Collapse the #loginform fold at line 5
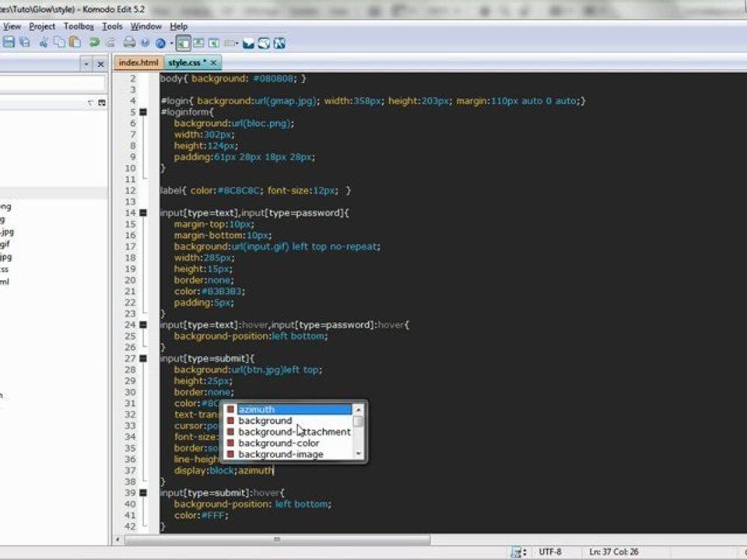 (143, 112)
